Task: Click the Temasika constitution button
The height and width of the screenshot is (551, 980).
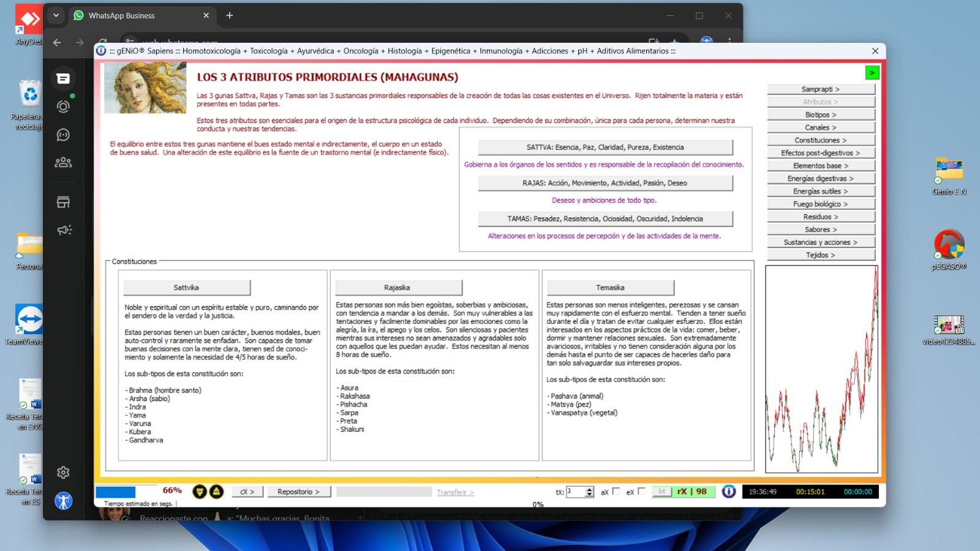Action: (610, 288)
